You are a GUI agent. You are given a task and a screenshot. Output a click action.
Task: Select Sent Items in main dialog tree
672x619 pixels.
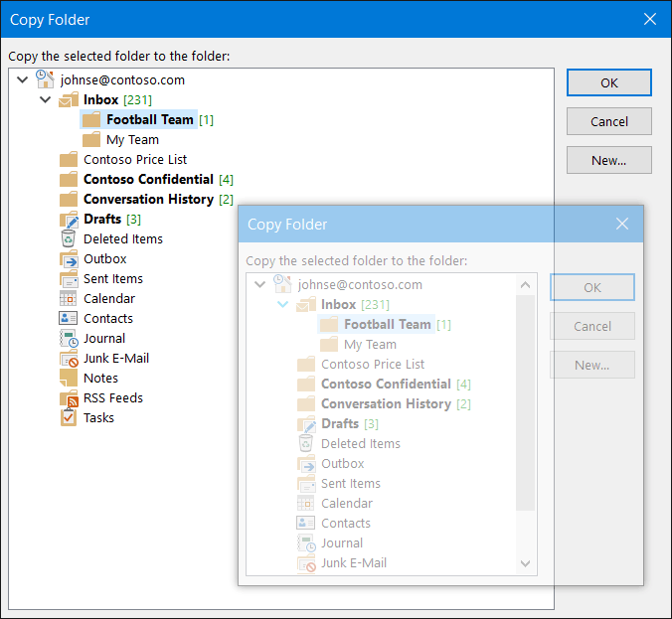click(113, 279)
